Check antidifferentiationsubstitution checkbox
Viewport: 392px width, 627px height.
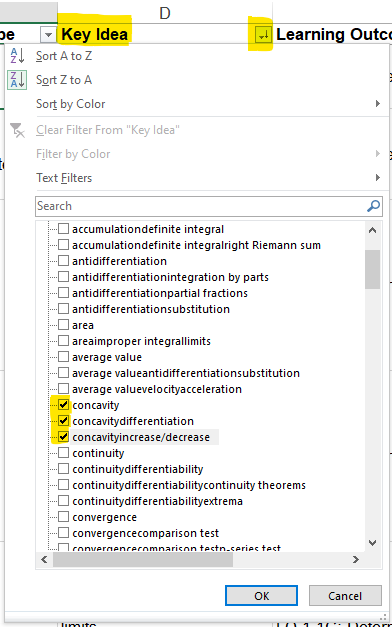63,309
